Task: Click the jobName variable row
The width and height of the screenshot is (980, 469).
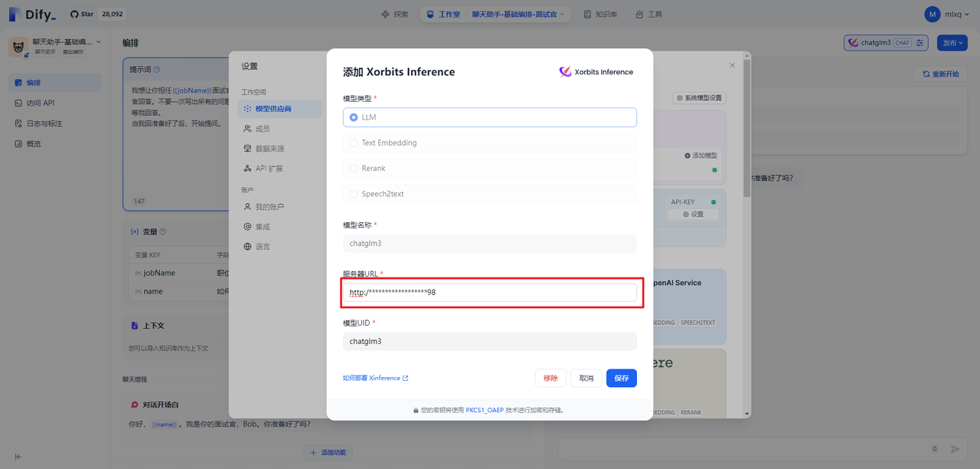Action: tap(180, 273)
